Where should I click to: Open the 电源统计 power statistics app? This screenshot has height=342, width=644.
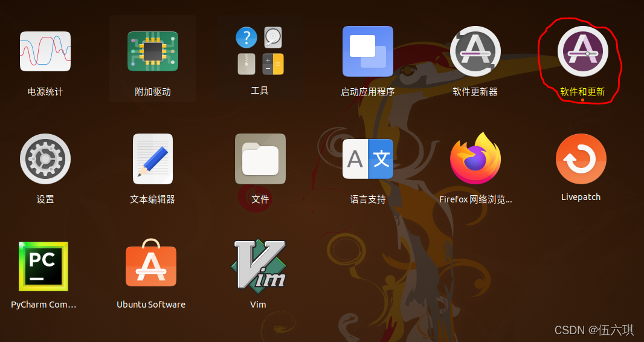(x=45, y=51)
